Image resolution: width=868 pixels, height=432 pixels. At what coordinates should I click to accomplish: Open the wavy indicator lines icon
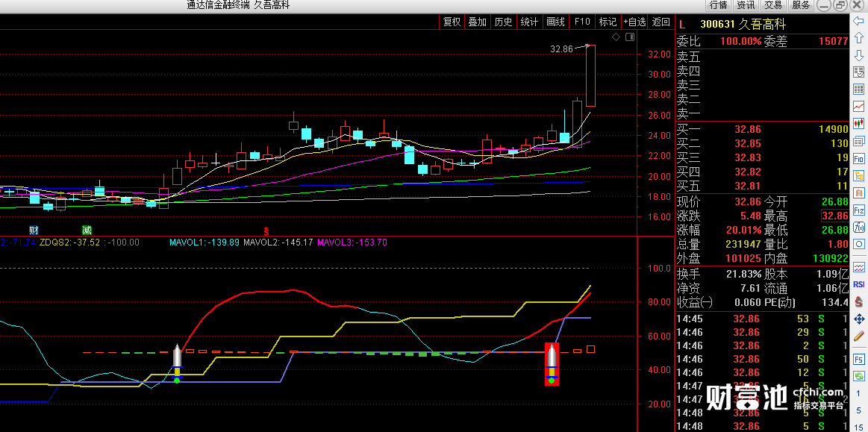click(x=859, y=268)
